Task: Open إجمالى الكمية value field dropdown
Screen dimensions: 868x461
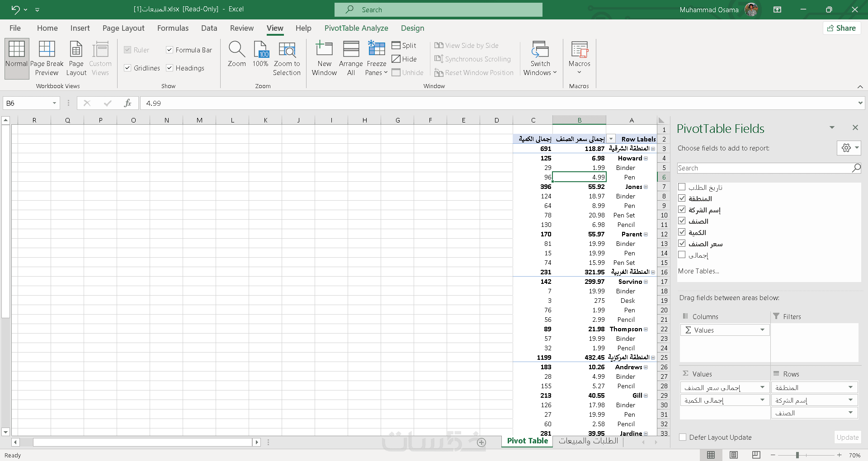Action: pyautogui.click(x=762, y=400)
